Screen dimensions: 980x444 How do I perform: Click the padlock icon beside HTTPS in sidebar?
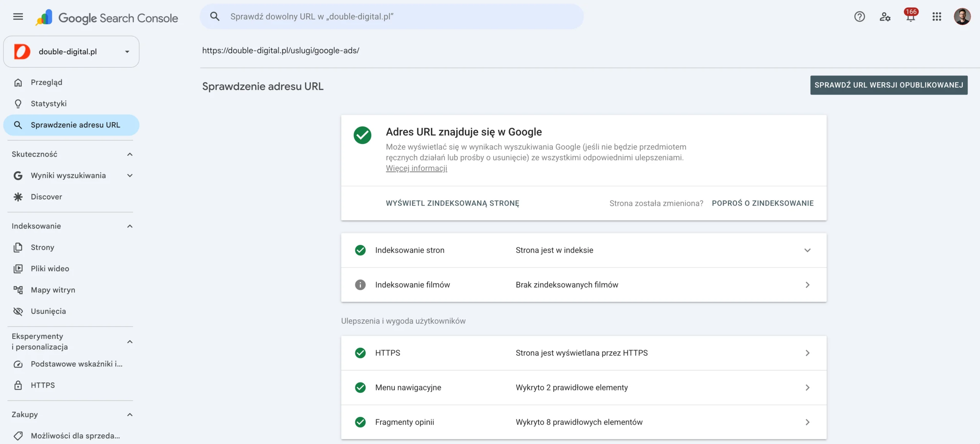pos(18,385)
